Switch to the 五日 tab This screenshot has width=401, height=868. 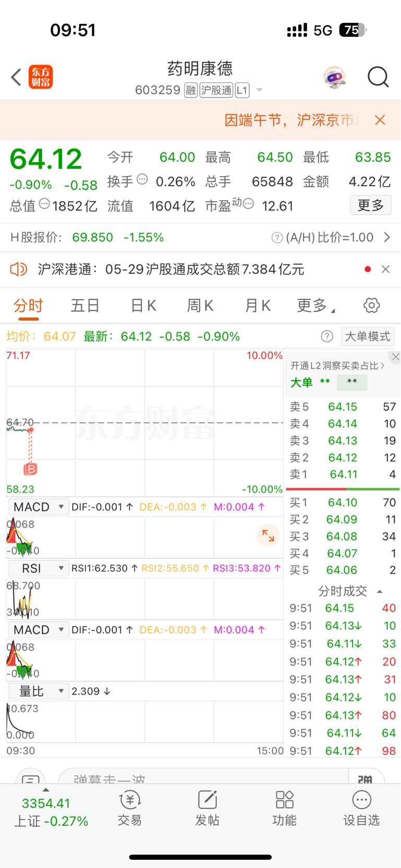pyautogui.click(x=86, y=305)
